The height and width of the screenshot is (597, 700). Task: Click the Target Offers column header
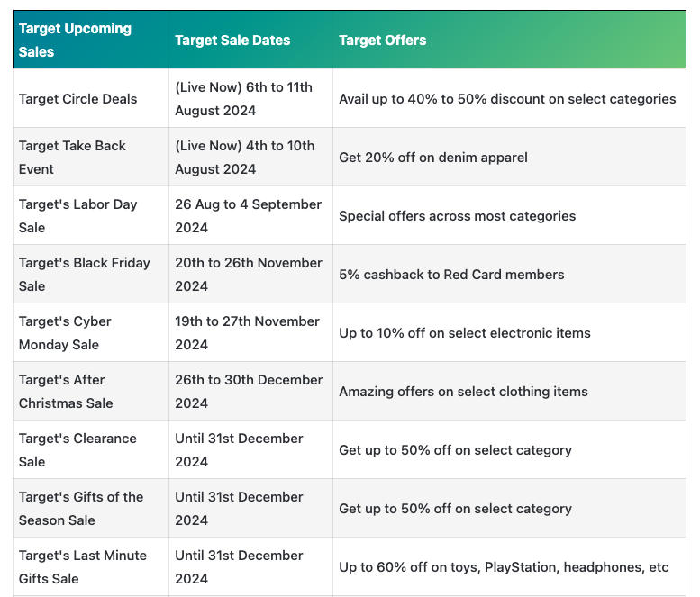509,40
